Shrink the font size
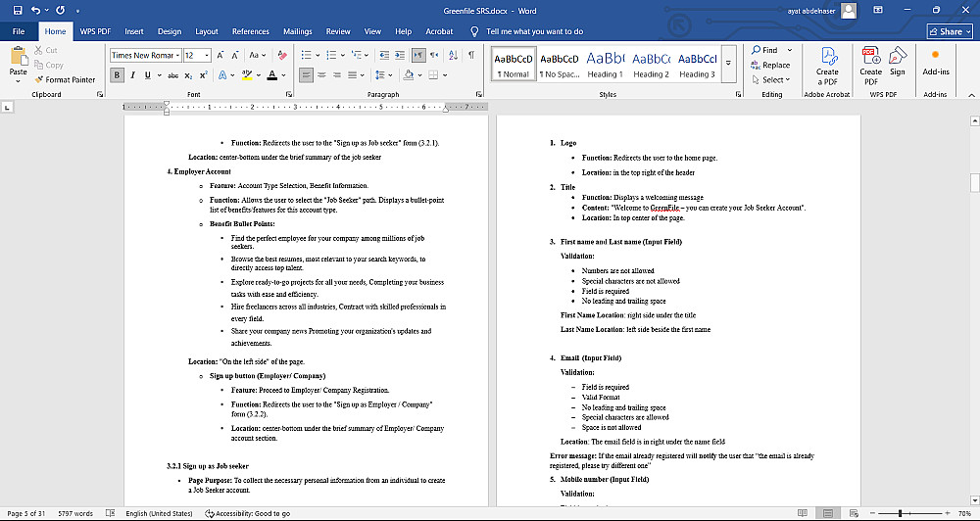The width and height of the screenshot is (980, 521). coord(235,55)
